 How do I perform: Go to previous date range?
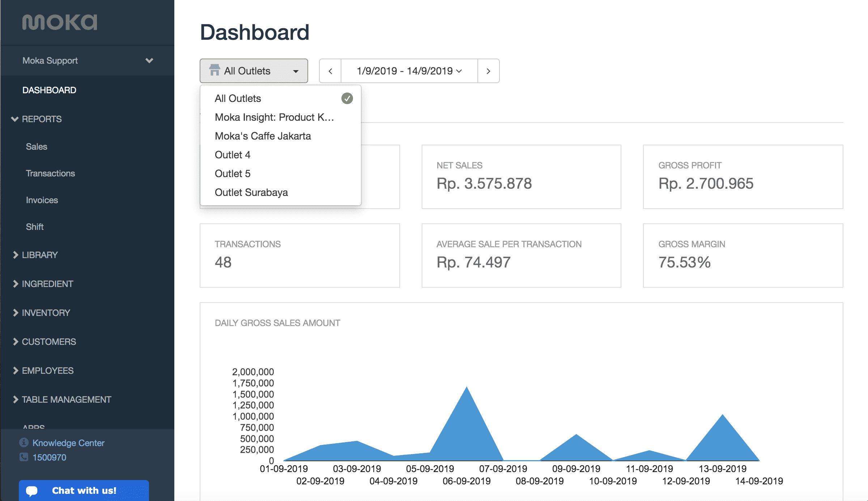[x=330, y=71]
